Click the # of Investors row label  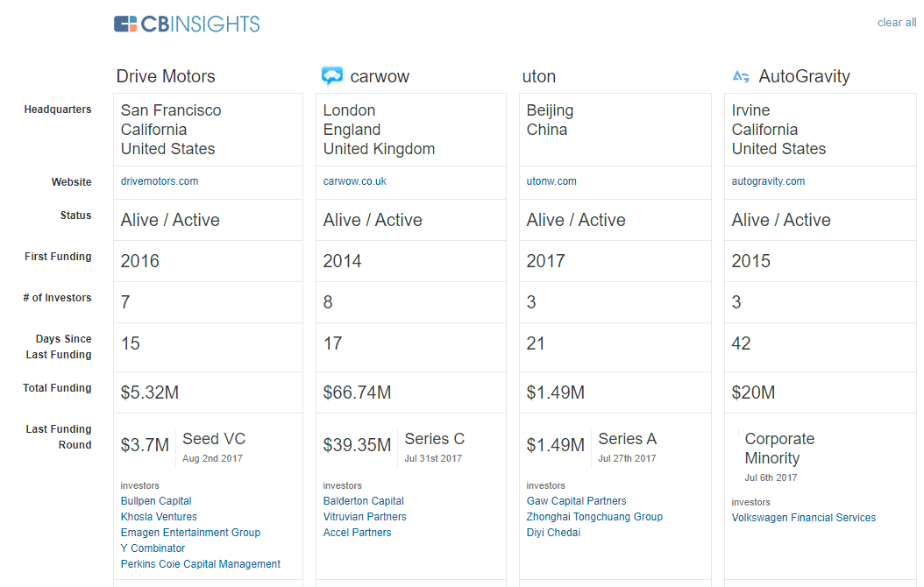click(57, 298)
